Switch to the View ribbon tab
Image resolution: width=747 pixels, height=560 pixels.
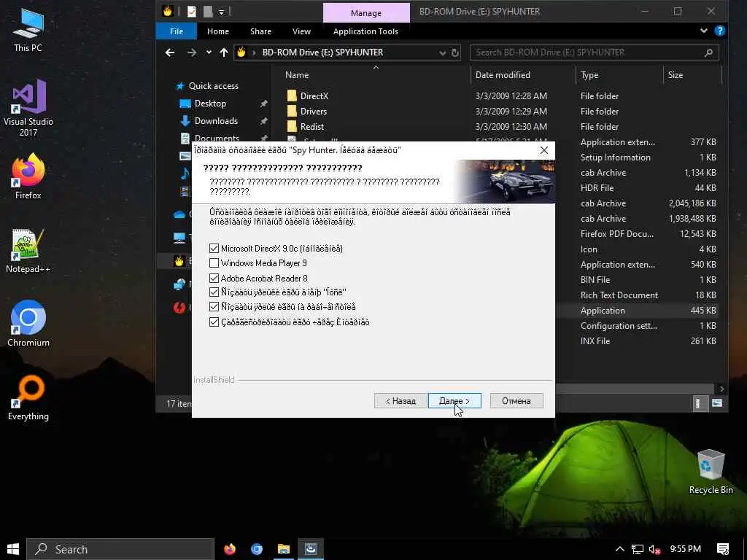click(x=301, y=31)
